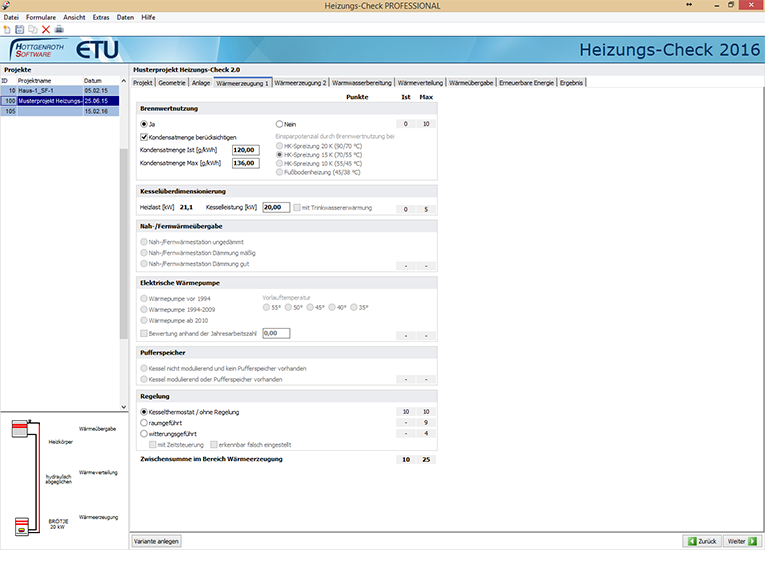The width and height of the screenshot is (765, 576).
Task: Open the Extras menu
Action: coord(100,18)
